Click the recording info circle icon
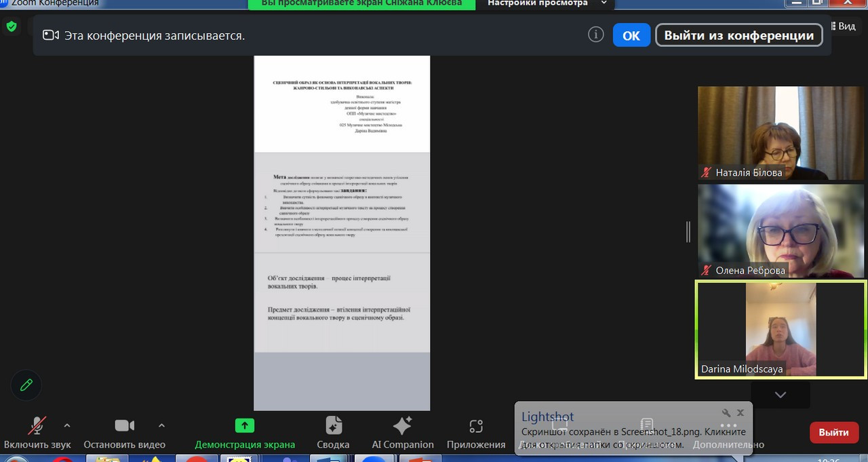This screenshot has height=462, width=868. pyautogui.click(x=595, y=35)
